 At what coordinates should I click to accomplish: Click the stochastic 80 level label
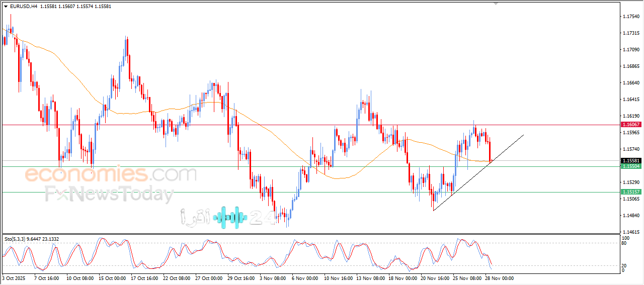[624, 243]
